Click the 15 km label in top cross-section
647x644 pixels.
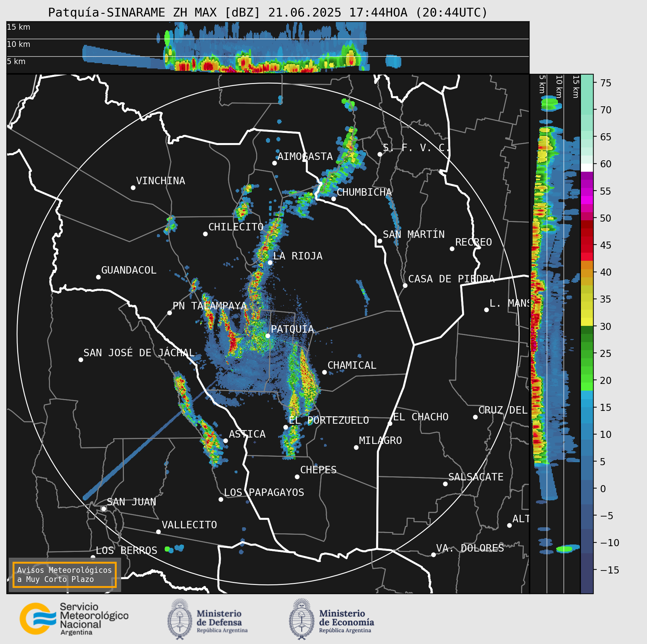pos(19,27)
